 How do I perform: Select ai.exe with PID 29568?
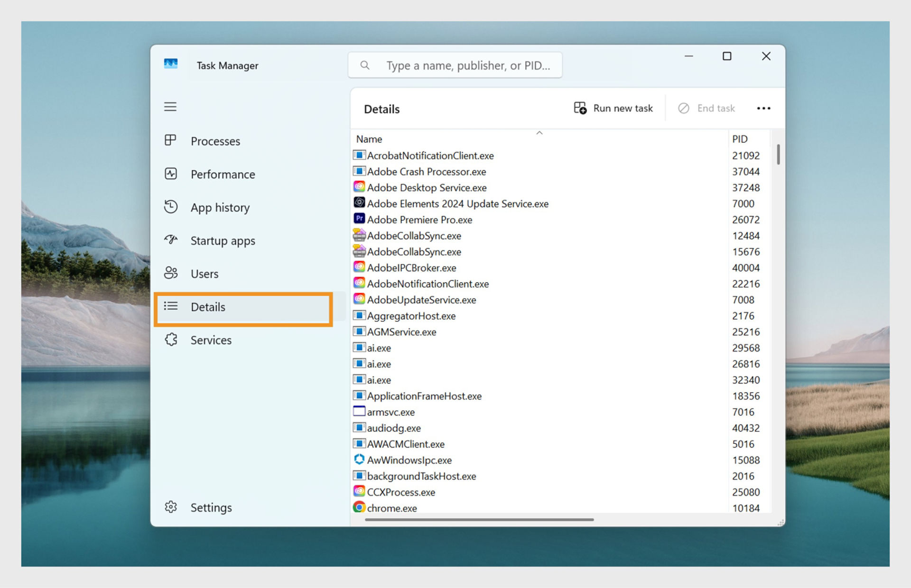pyautogui.click(x=561, y=348)
